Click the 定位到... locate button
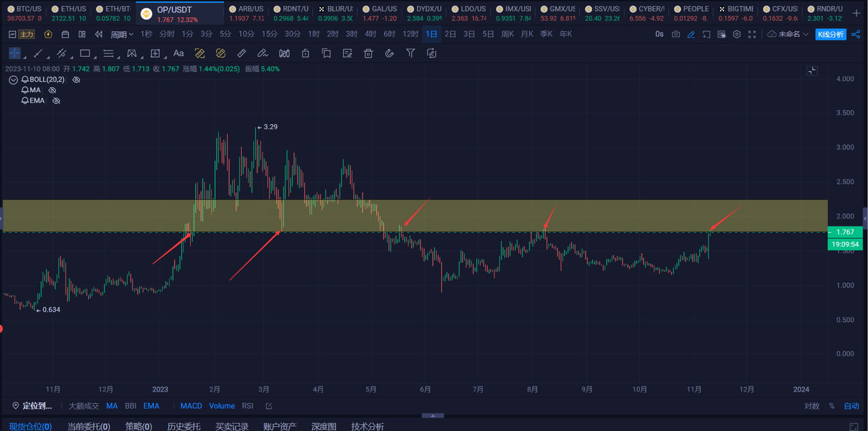The width and height of the screenshot is (868, 431). [x=32, y=406]
